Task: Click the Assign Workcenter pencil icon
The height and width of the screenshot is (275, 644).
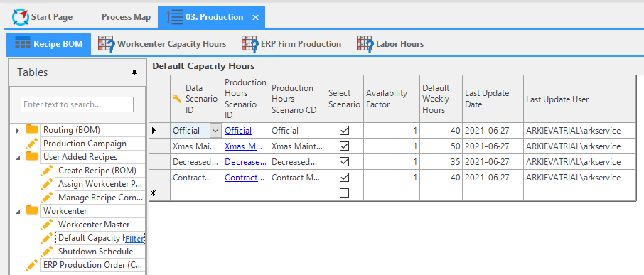Action: point(47,183)
